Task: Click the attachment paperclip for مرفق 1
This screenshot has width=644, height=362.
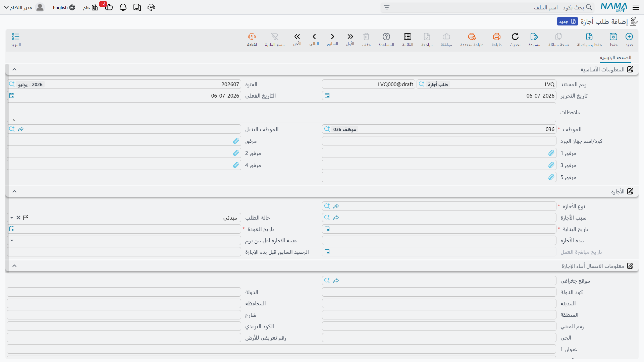Action: [551, 153]
